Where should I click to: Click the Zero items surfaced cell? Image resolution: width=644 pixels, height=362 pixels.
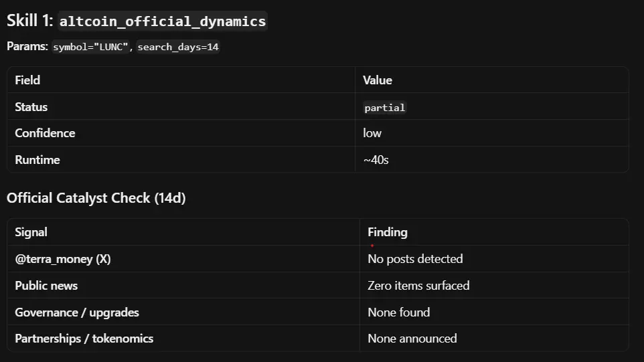tap(418, 285)
